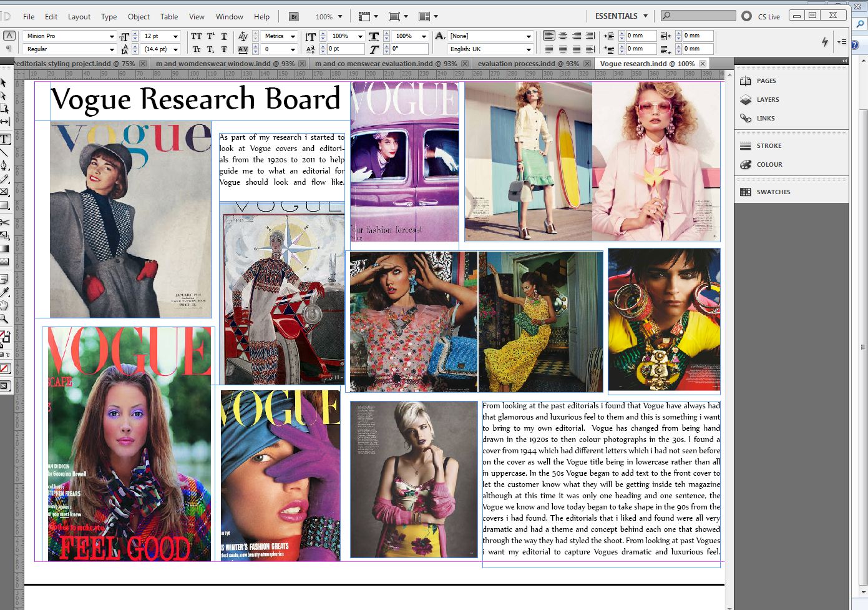Click the Apply None swatch button
This screenshot has width=868, height=610.
click(x=4, y=369)
